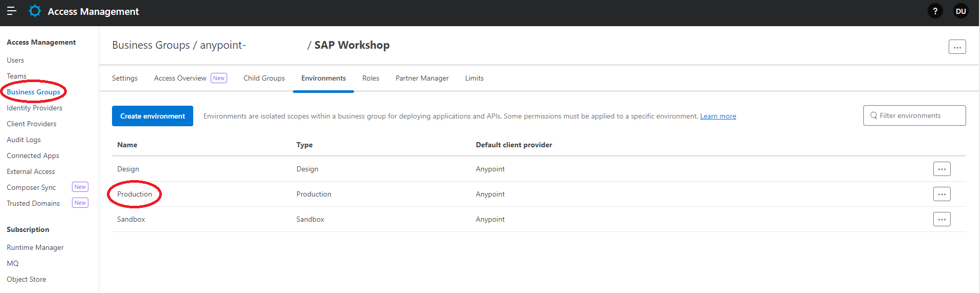Open the Production environment name

click(135, 194)
